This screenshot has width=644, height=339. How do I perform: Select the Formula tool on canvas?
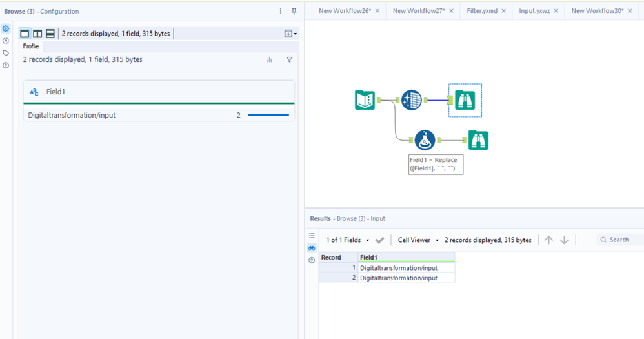tap(425, 140)
